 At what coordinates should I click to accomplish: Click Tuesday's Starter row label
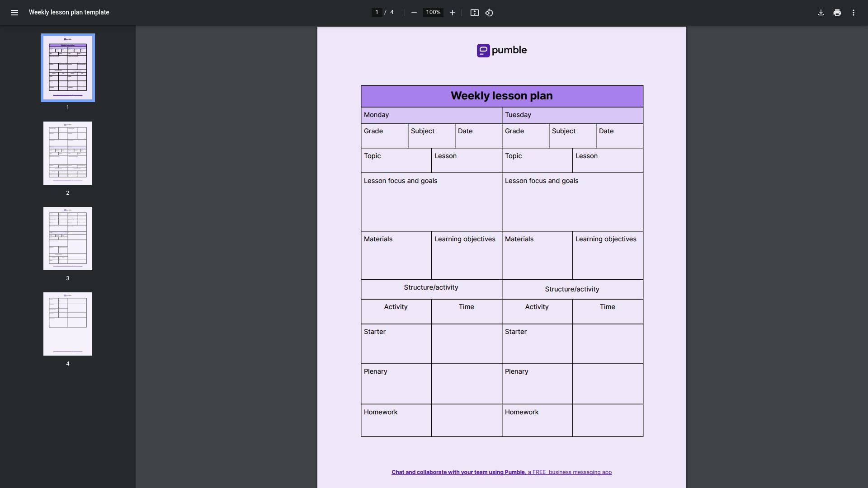pyautogui.click(x=516, y=332)
